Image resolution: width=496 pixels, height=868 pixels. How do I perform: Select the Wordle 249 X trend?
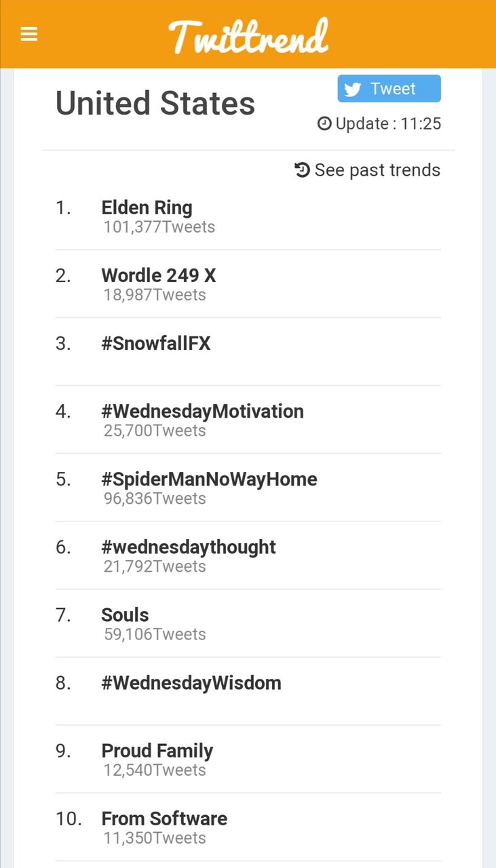(x=158, y=275)
